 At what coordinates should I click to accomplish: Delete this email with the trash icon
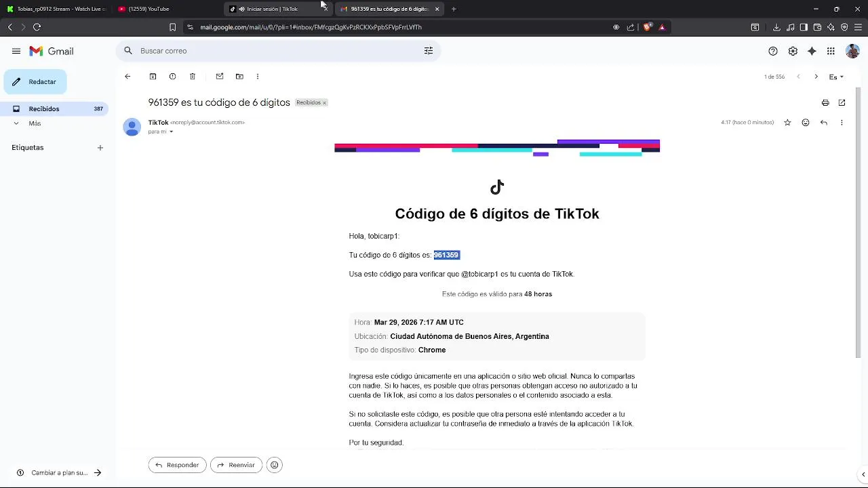193,77
